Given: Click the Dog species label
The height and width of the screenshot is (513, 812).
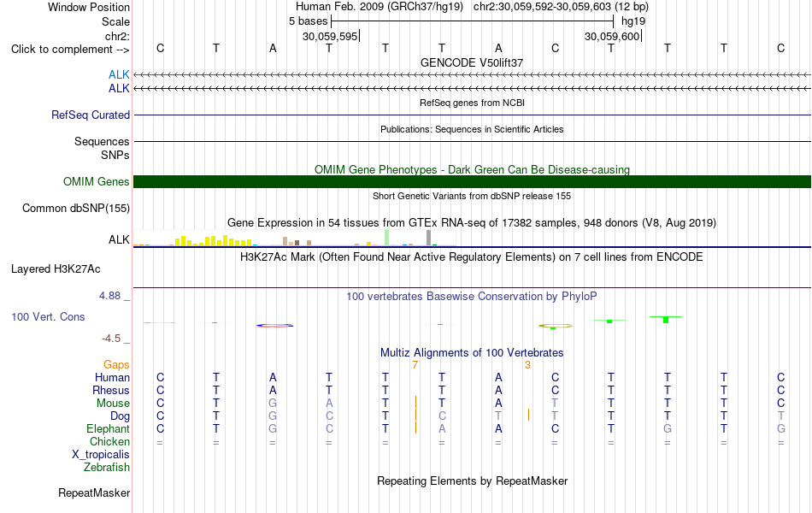Looking at the screenshot, I should (x=121, y=416).
